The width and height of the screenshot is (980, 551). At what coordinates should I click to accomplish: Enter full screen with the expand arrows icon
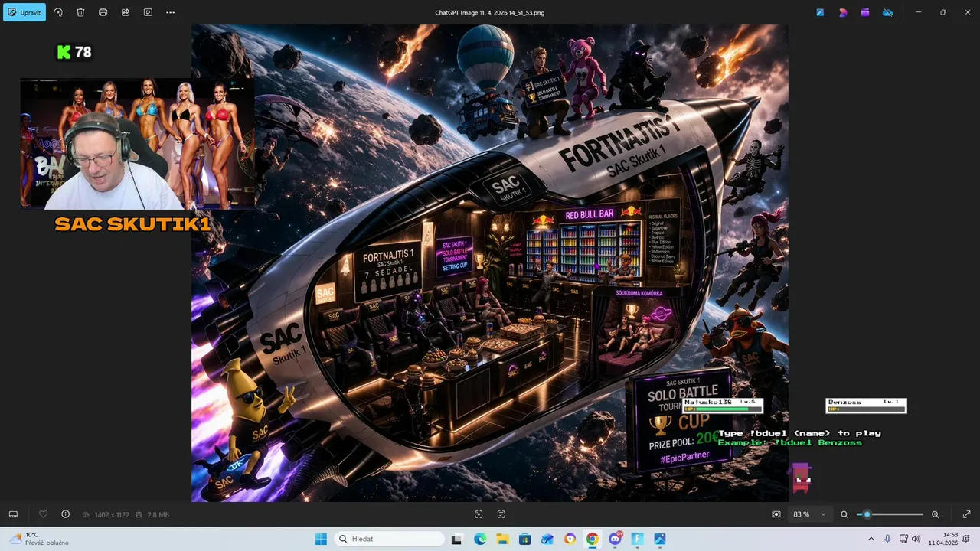coord(966,514)
